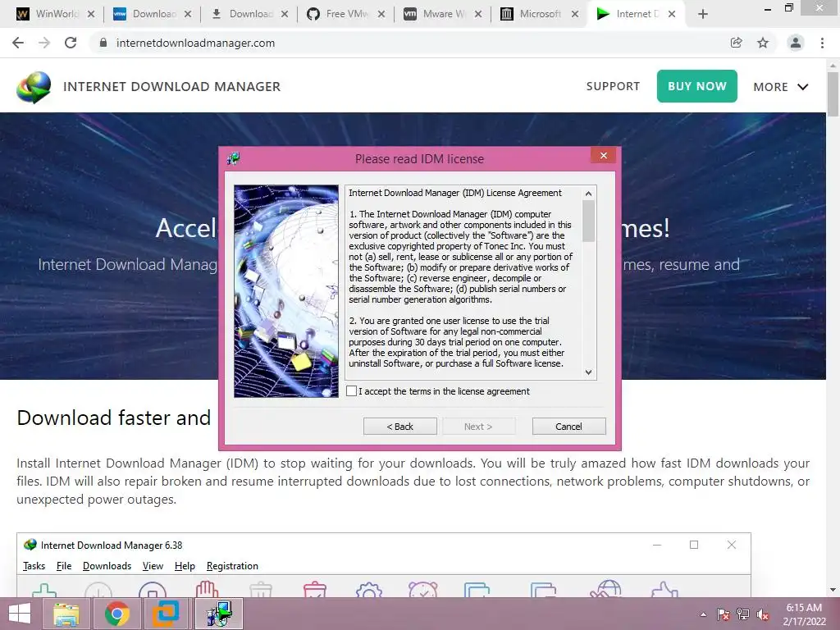
Task: Go forward in browser history
Action: tap(44, 43)
